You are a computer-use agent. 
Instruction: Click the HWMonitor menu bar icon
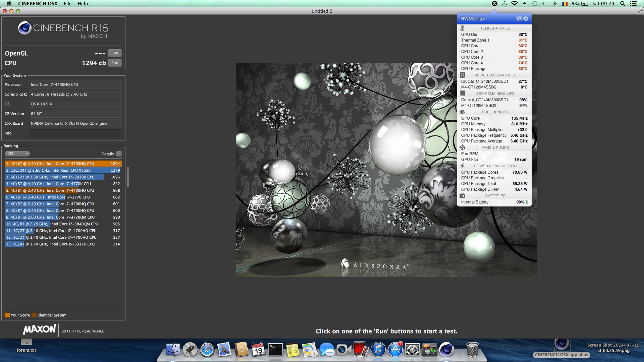[494, 3]
